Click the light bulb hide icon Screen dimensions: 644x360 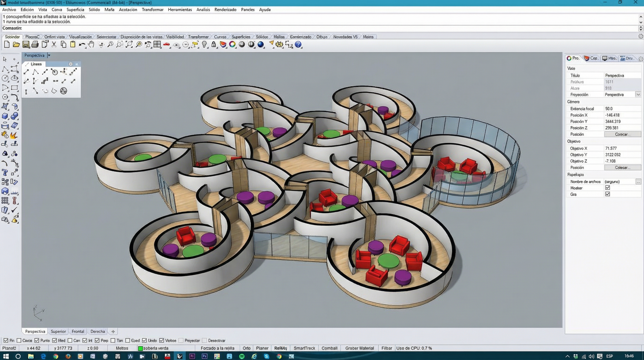coord(205,45)
